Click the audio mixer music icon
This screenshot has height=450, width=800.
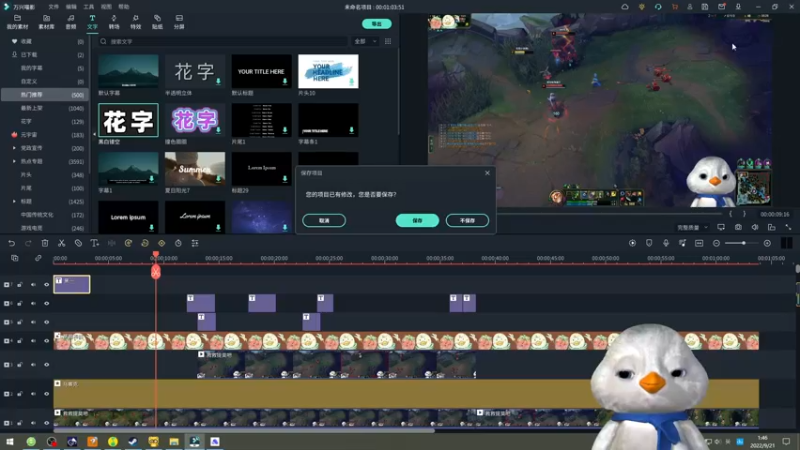[x=682, y=243]
